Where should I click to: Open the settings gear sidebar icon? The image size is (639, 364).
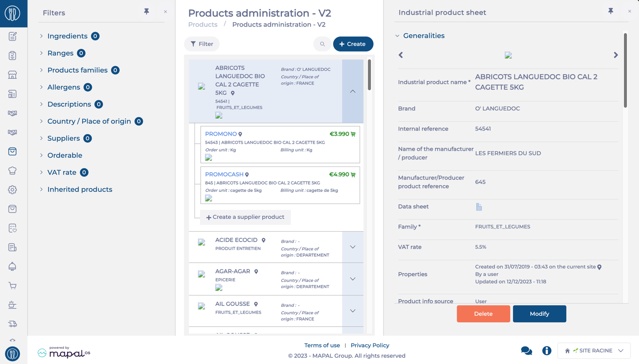(12, 190)
